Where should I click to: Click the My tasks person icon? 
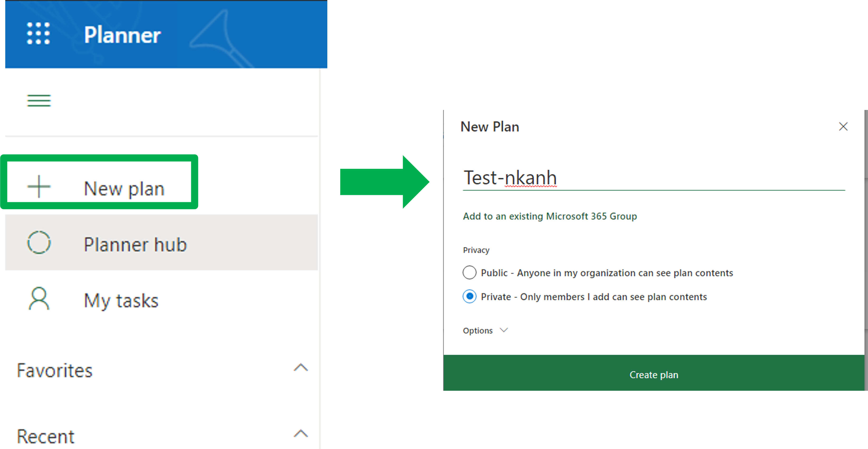(x=39, y=298)
